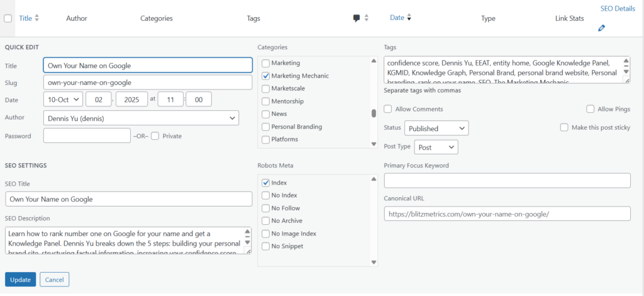Check the select-all posts checkbox
The image size is (644, 296).
tap(8, 19)
